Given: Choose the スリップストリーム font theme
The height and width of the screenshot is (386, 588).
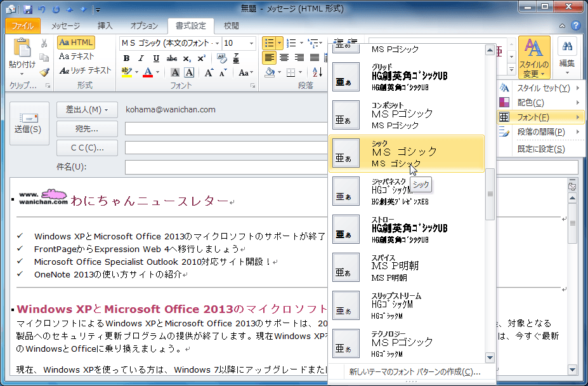Looking at the screenshot, I should pos(407,305).
